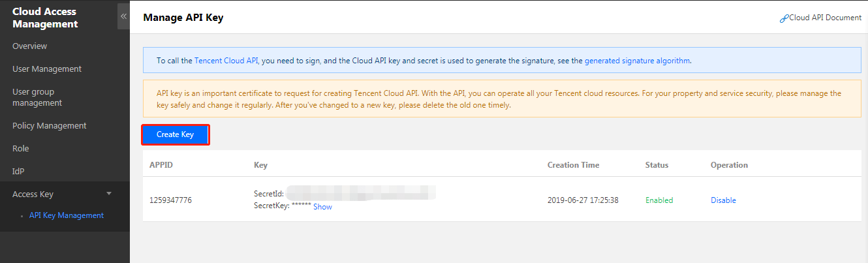Open the Overview menu item
The width and height of the screenshot is (868, 263).
(x=29, y=46)
